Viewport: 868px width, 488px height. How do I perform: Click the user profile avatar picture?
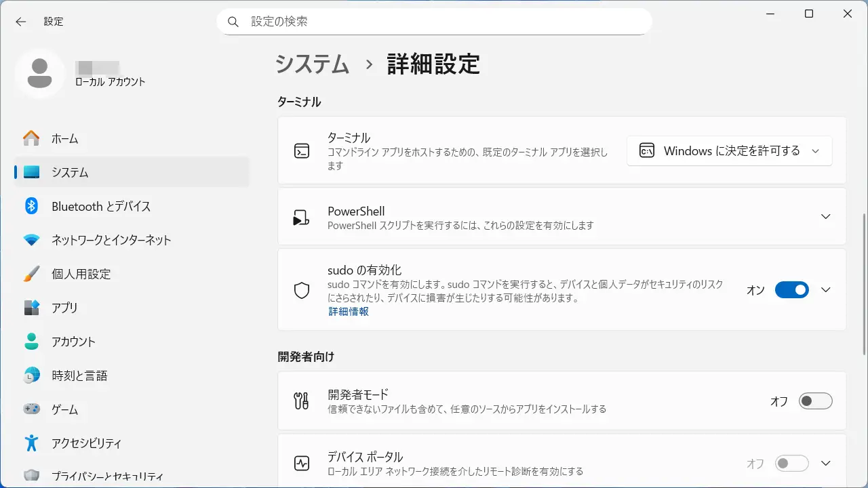(x=40, y=73)
